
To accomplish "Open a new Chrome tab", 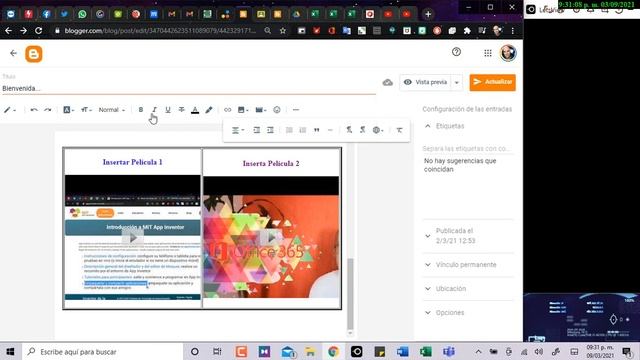I will 428,14.
